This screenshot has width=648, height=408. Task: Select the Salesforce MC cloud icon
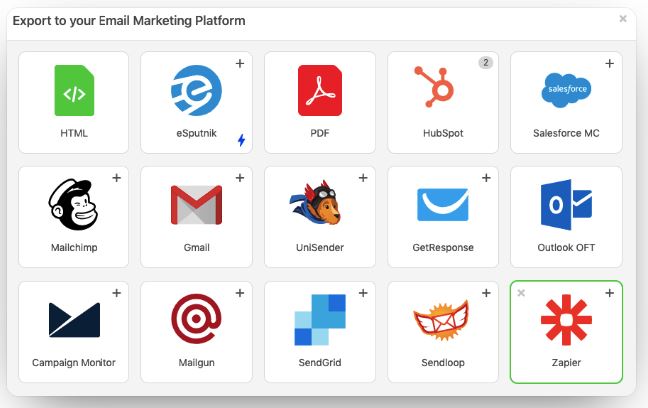coord(566,90)
